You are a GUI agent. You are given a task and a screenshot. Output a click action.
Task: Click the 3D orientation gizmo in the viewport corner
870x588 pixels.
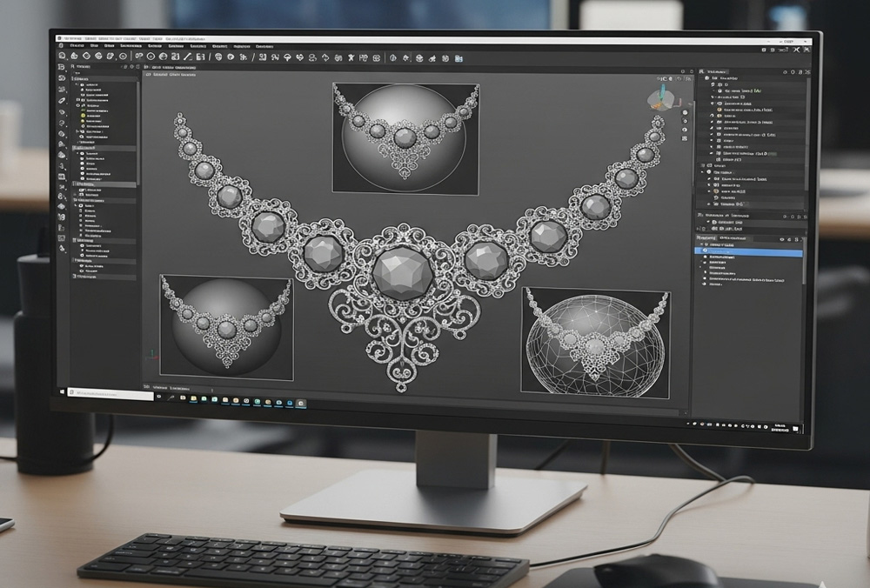pyautogui.click(x=660, y=97)
